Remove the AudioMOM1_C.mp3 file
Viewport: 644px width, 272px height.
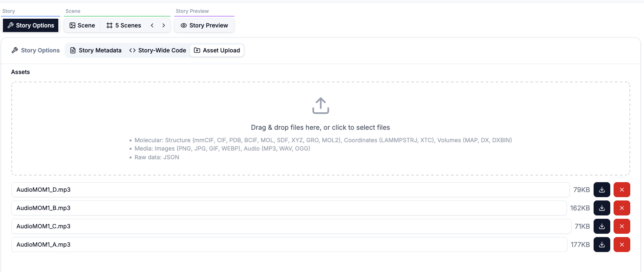point(622,226)
